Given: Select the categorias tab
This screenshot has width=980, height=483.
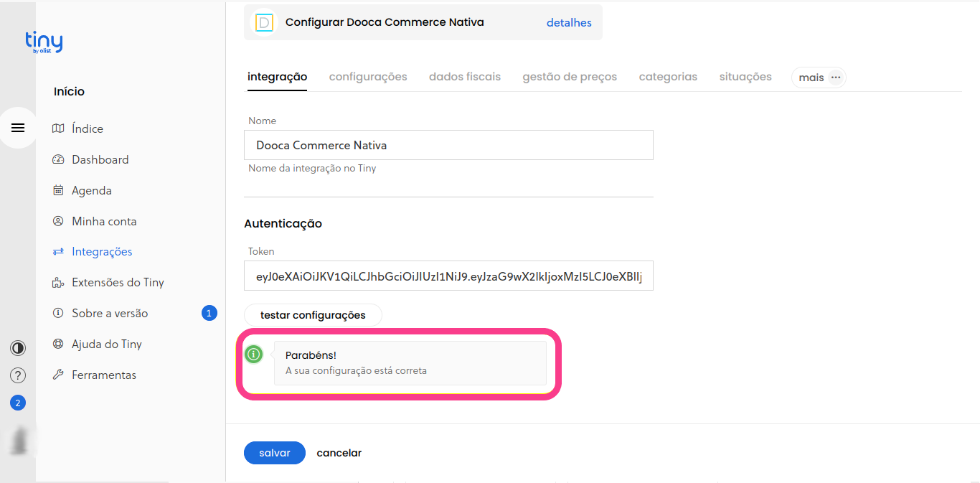Looking at the screenshot, I should tap(668, 77).
